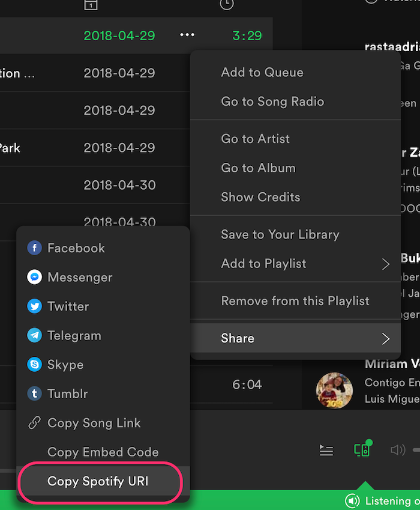Tweet the song with Twitter icon
The width and height of the screenshot is (420, 510).
pos(34,306)
